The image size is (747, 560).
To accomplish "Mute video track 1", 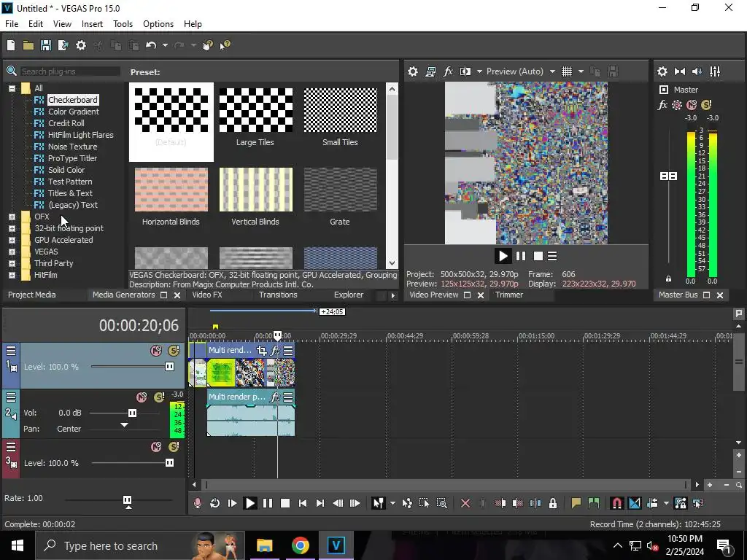I will [156, 351].
